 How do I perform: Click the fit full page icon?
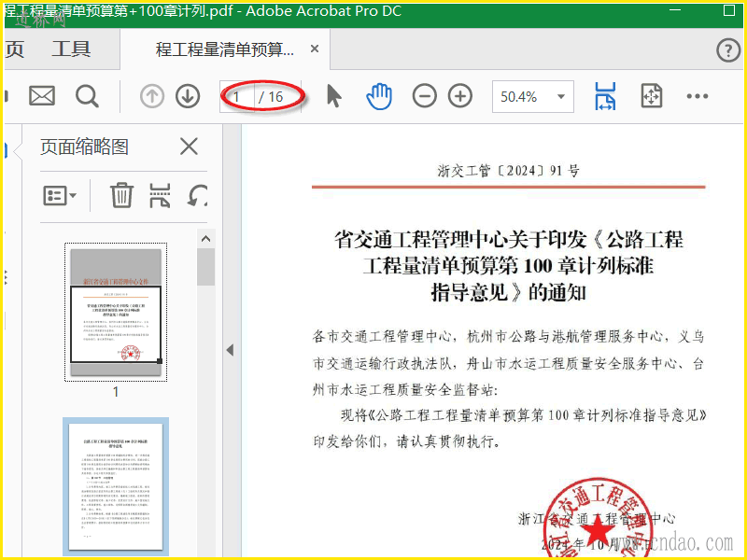point(651,96)
